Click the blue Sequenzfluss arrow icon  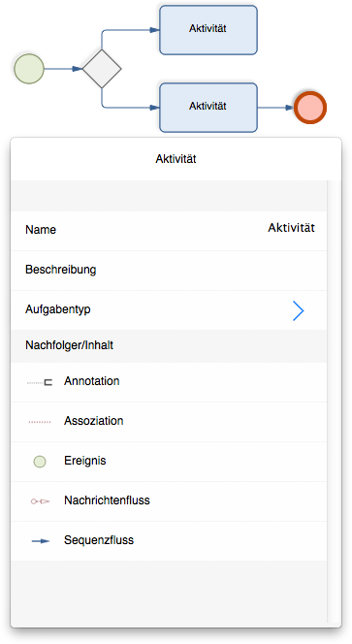[41, 541]
